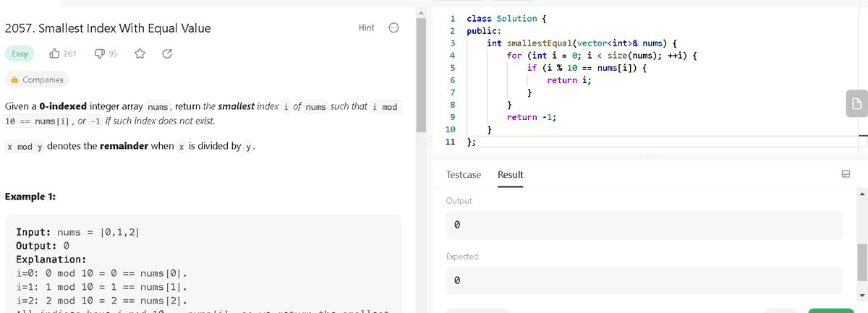This screenshot has width=868, height=313.
Task: Click the share arrow icon beside the star
Action: pyautogui.click(x=167, y=53)
